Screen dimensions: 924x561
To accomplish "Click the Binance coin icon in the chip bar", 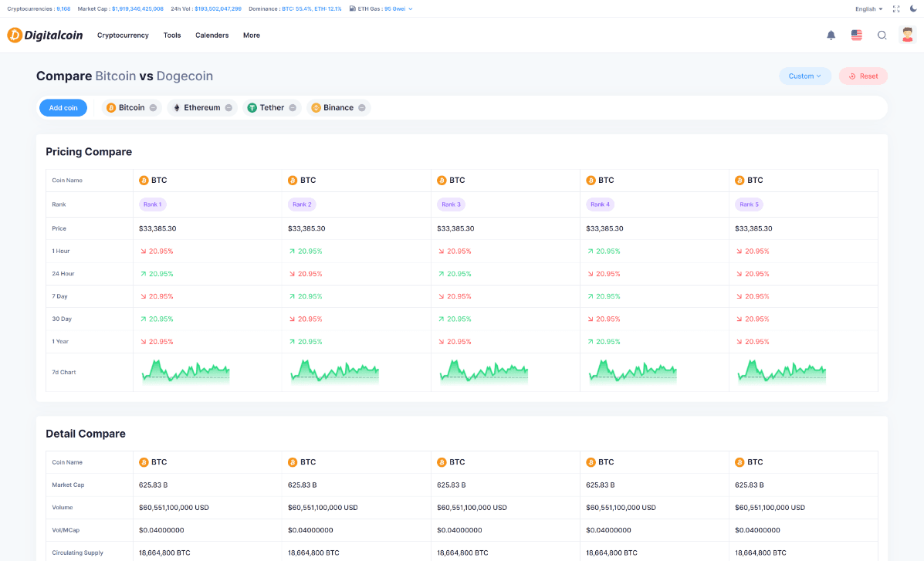I will [316, 108].
